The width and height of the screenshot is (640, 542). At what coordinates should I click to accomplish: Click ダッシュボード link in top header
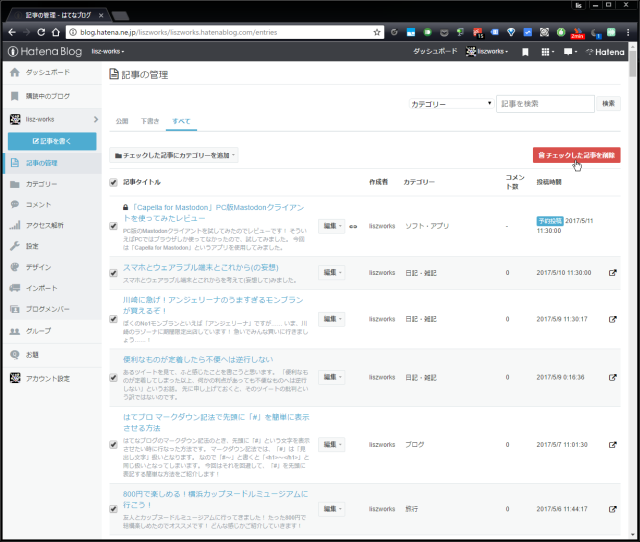(x=435, y=51)
